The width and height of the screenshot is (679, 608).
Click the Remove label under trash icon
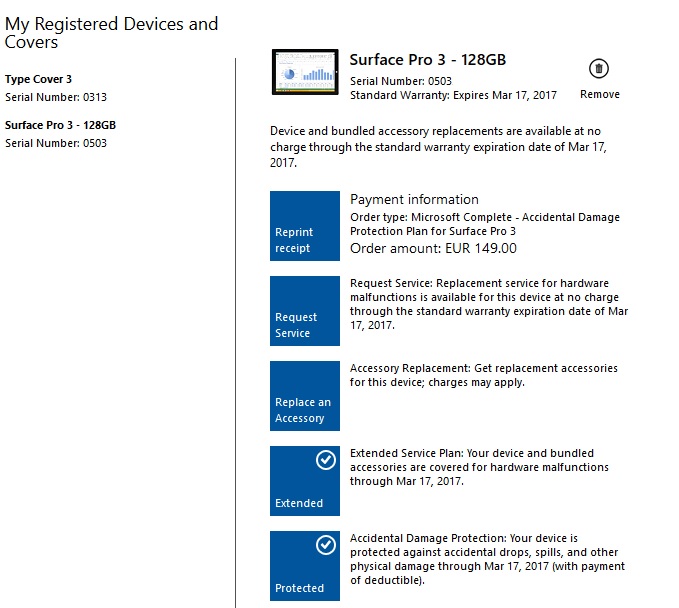pyautogui.click(x=600, y=94)
